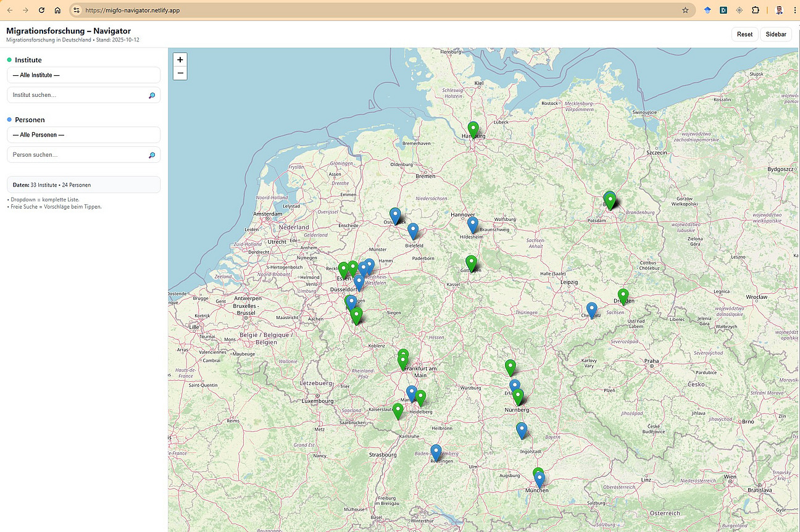
Task: Zoom out on the map
Action: click(180, 73)
